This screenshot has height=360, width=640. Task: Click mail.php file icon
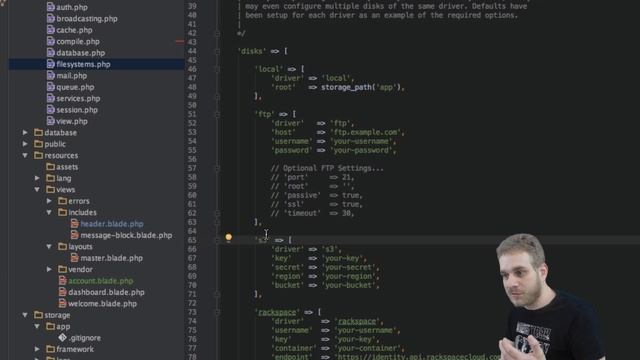tap(51, 76)
